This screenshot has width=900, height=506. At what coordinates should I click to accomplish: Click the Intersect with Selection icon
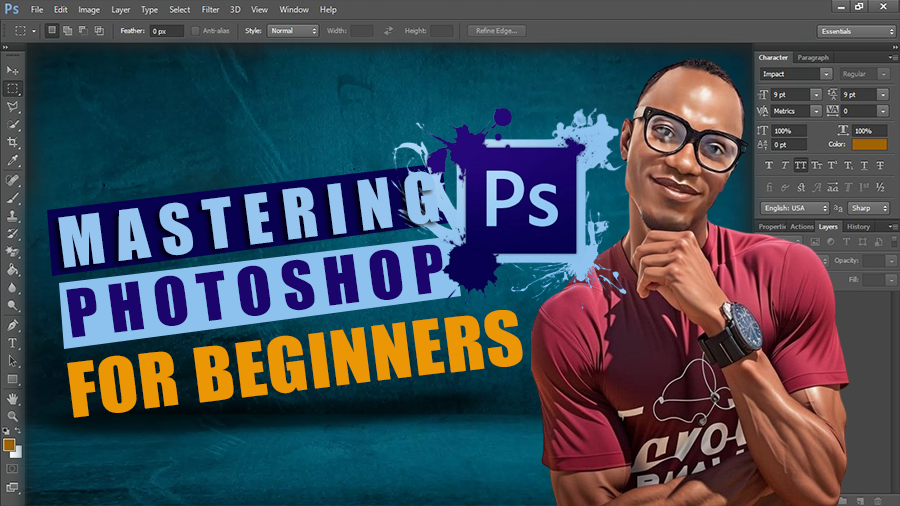point(99,30)
